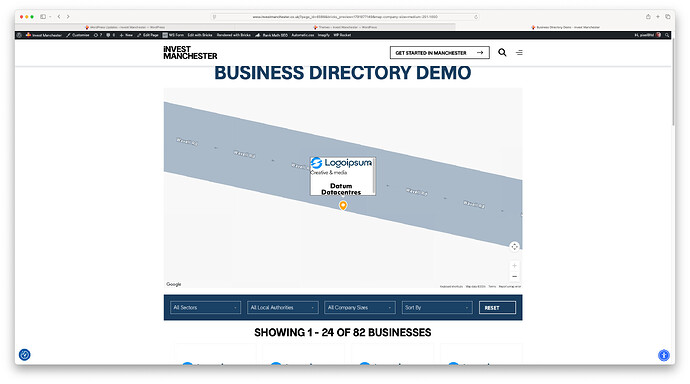Click Report a map error link
This screenshot has height=384, width=690.
tap(510, 286)
